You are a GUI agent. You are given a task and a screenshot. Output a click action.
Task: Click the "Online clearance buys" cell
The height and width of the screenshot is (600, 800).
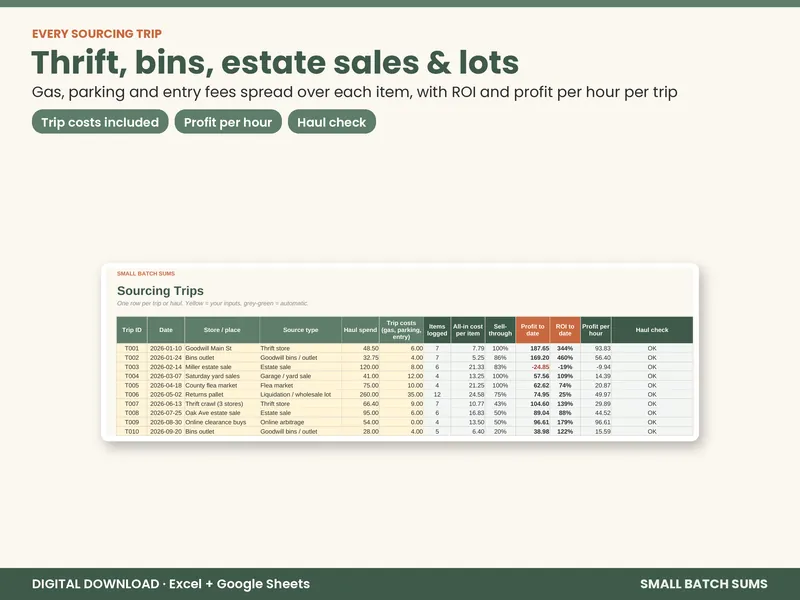pos(222,422)
